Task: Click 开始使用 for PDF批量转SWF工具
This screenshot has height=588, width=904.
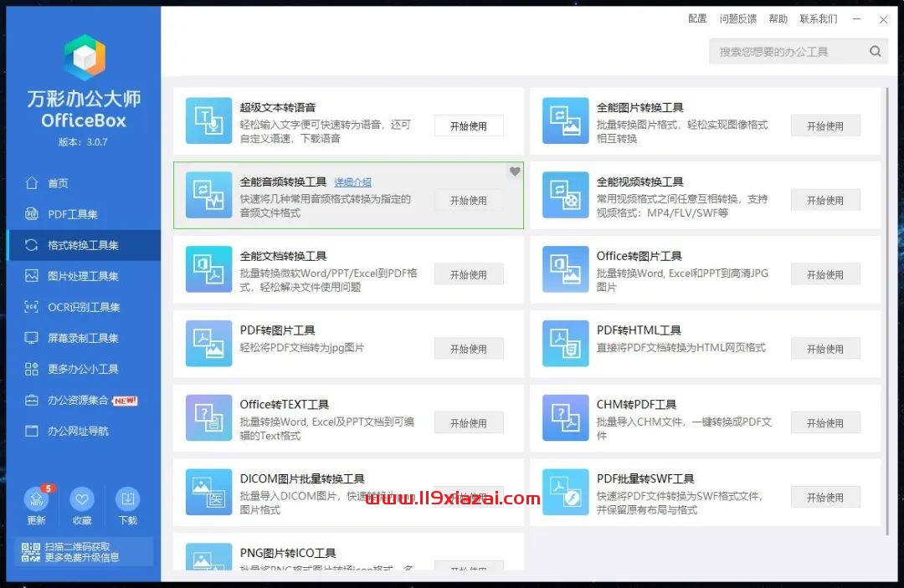Action: click(x=825, y=498)
